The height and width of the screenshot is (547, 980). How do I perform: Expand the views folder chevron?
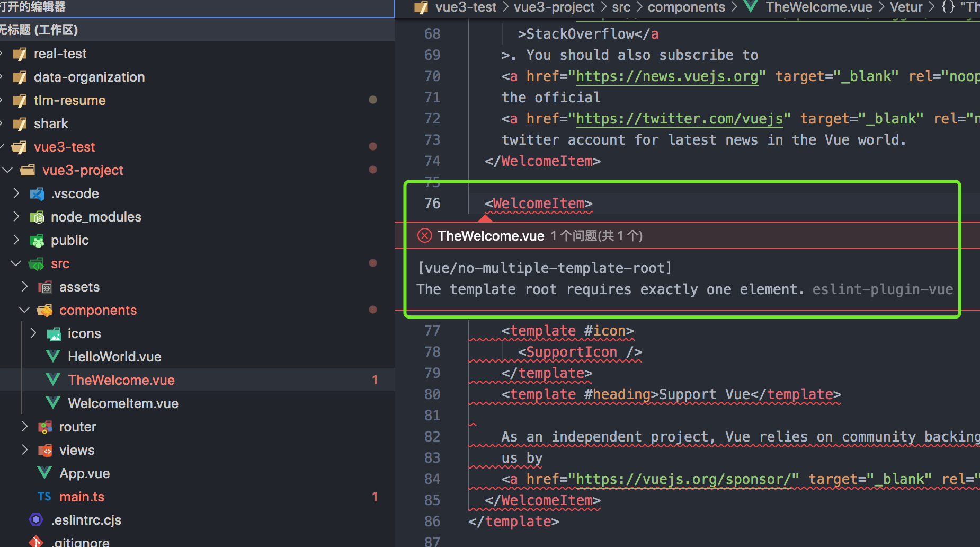coord(25,450)
